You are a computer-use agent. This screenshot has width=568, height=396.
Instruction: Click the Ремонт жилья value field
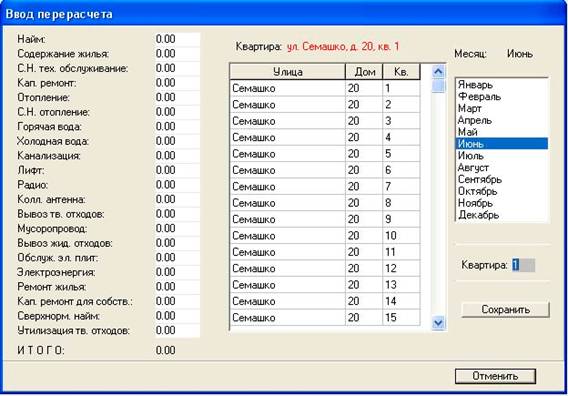[x=177, y=287]
